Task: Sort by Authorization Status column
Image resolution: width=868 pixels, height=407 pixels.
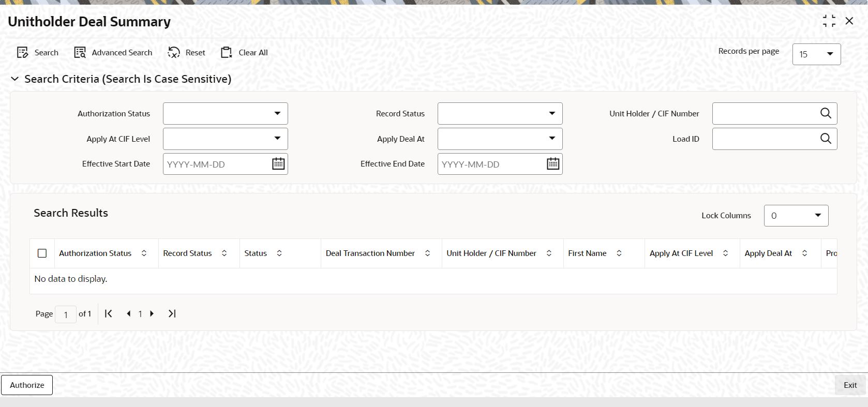Action: pyautogui.click(x=144, y=253)
